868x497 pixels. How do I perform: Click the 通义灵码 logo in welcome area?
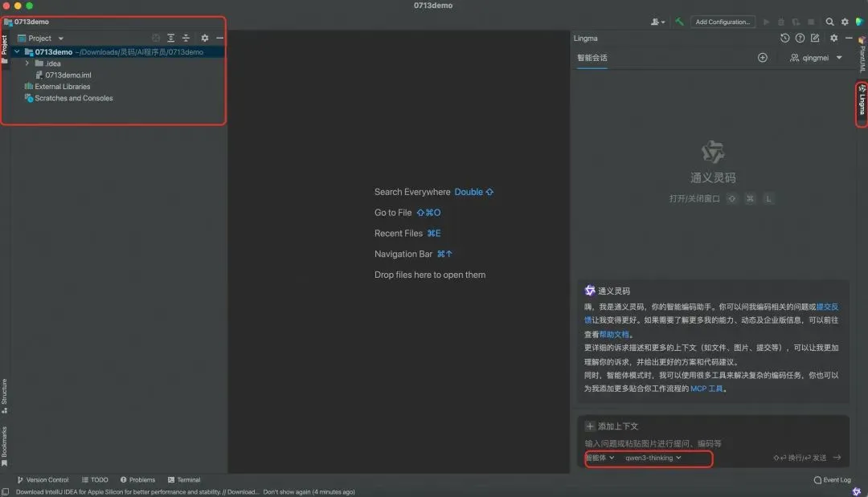tap(712, 152)
